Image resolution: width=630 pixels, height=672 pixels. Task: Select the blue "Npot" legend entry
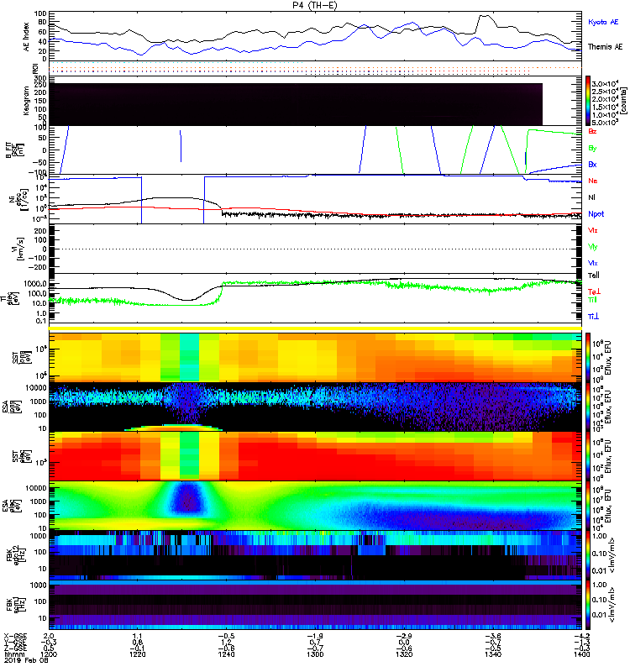point(596,214)
